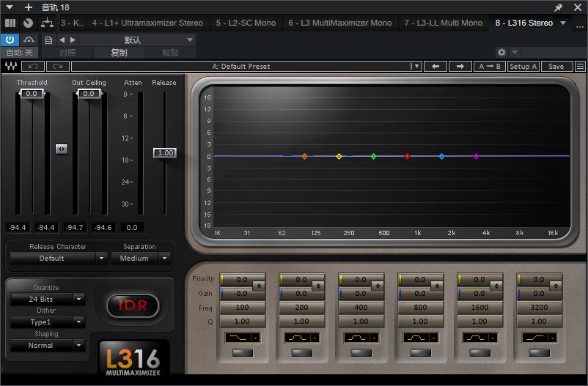Image resolution: width=588 pixels, height=386 pixels.
Task: Go to next host preset arrow
Action: pyautogui.click(x=73, y=40)
